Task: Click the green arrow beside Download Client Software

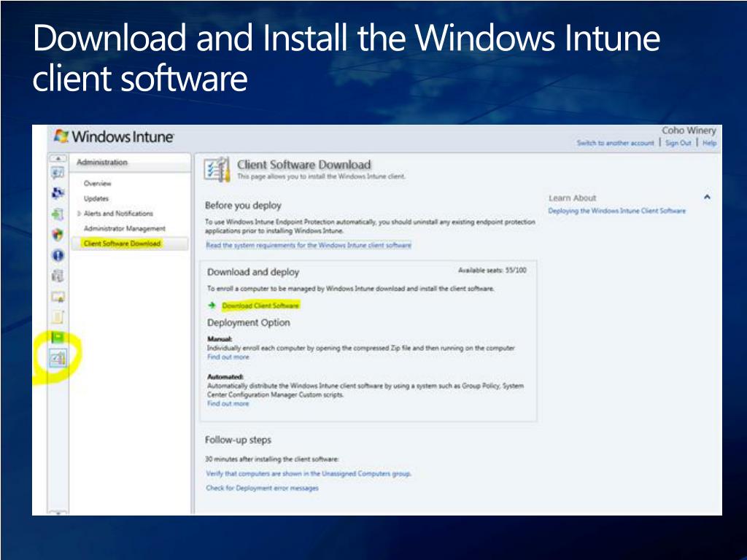Action: tap(212, 306)
